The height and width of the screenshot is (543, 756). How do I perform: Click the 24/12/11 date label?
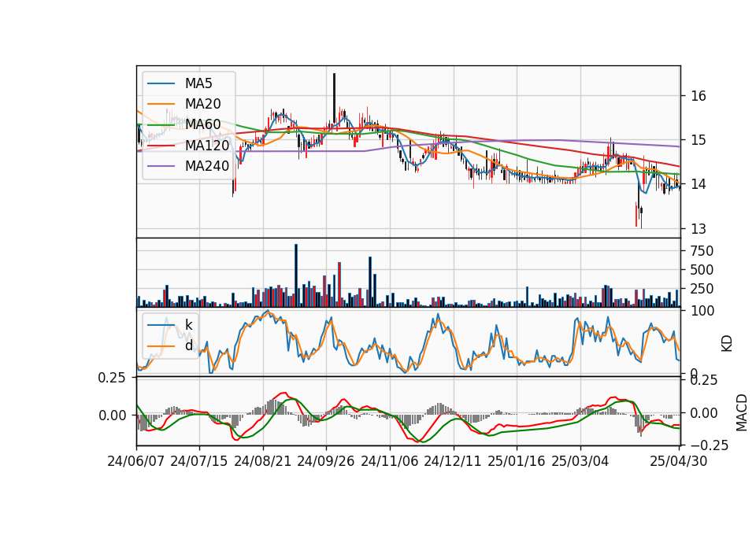453,461
